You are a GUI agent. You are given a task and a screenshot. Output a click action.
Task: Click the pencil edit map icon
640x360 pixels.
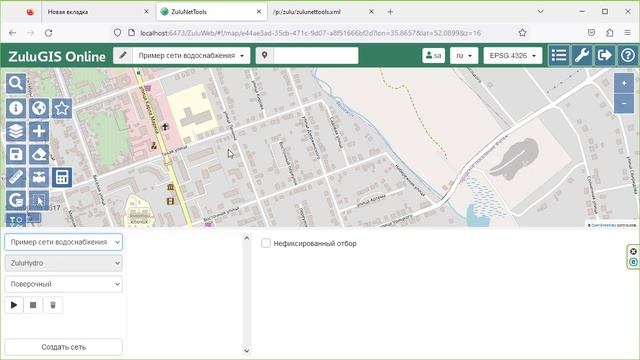coord(123,55)
